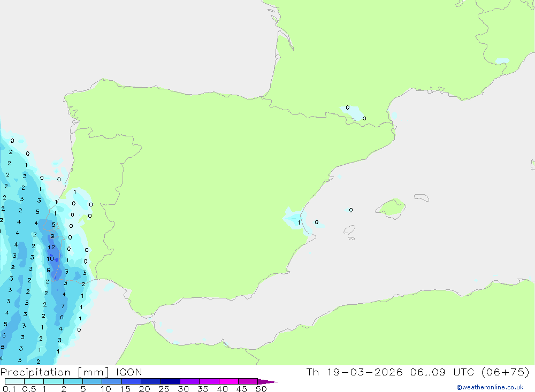Click the legend label '0.1'
Image resolution: width=535 pixels, height=392 pixels.
point(9,389)
